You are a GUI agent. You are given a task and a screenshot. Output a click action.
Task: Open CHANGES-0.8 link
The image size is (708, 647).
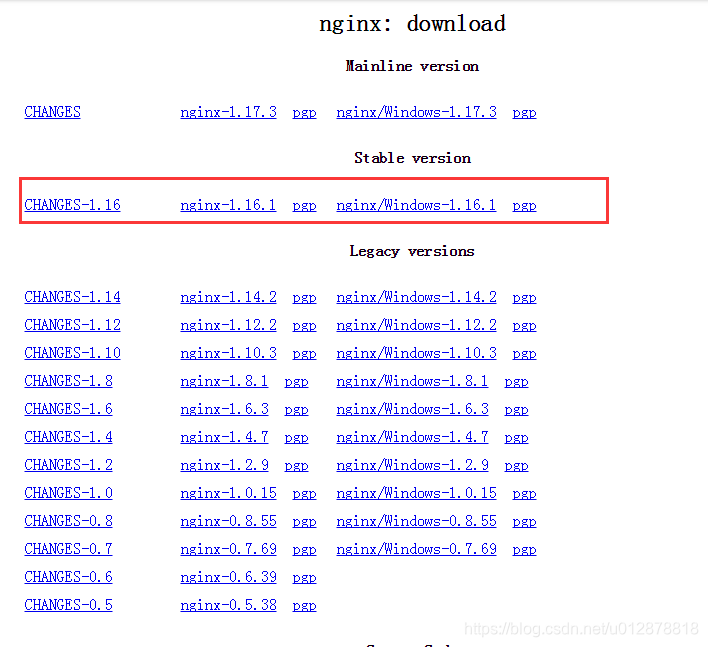pyautogui.click(x=68, y=521)
